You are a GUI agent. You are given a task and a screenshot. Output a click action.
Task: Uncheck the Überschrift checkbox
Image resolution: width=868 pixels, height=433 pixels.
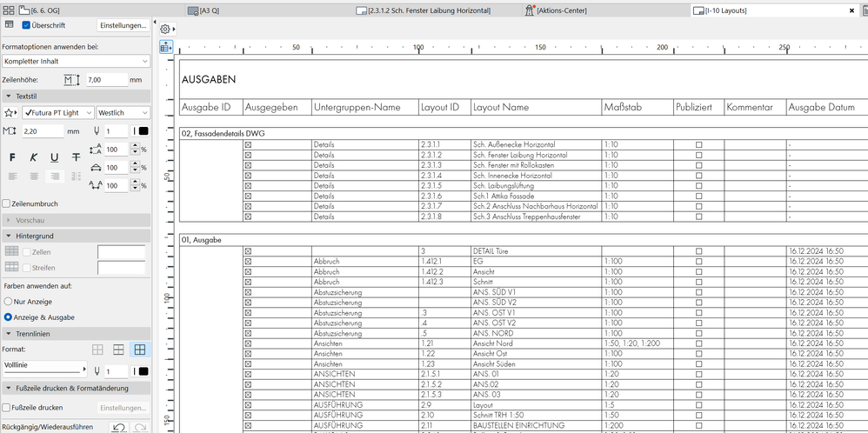(26, 25)
